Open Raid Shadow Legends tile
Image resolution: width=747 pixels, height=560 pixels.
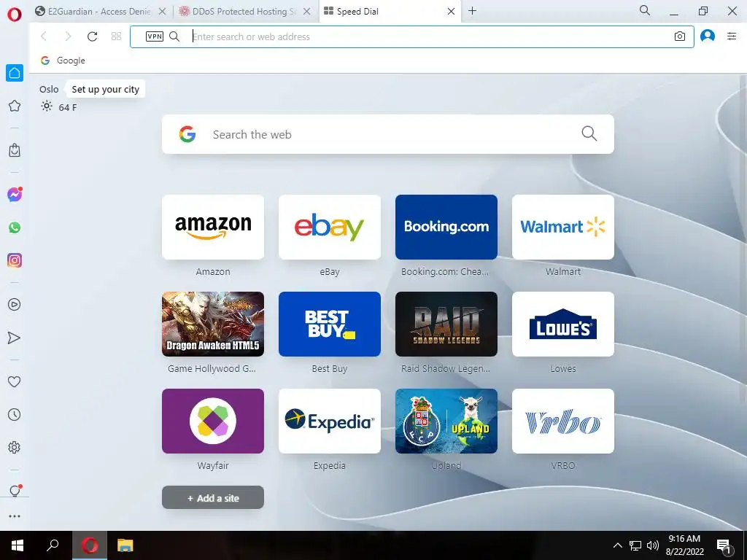pos(446,324)
